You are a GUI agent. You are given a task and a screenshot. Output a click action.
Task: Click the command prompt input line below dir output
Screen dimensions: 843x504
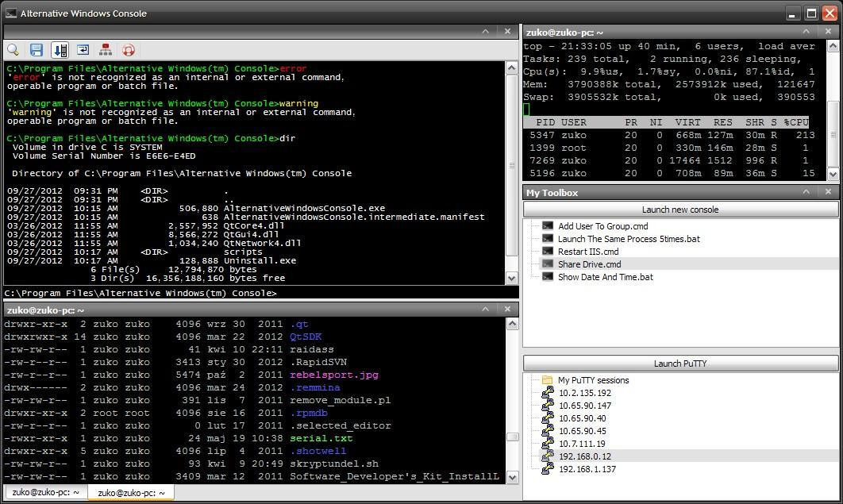coord(261,293)
